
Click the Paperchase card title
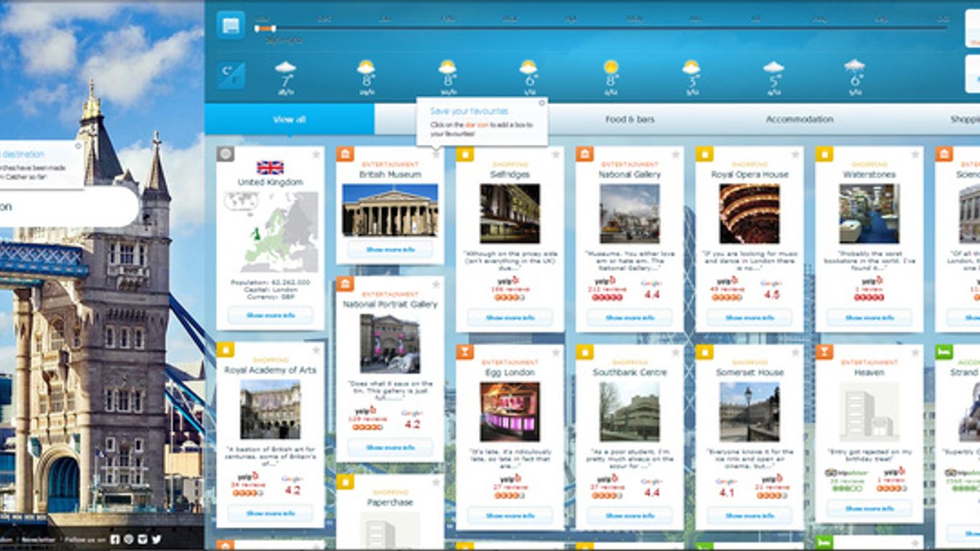tap(390, 502)
